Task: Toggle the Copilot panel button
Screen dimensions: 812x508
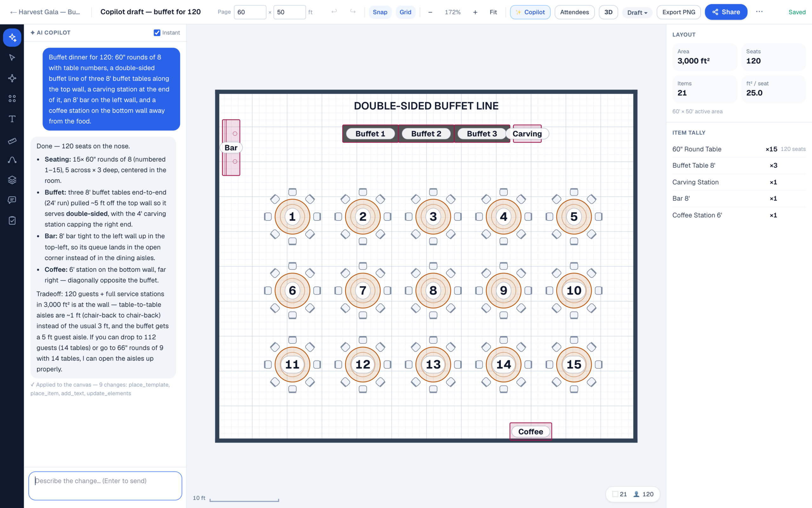Action: pos(530,12)
